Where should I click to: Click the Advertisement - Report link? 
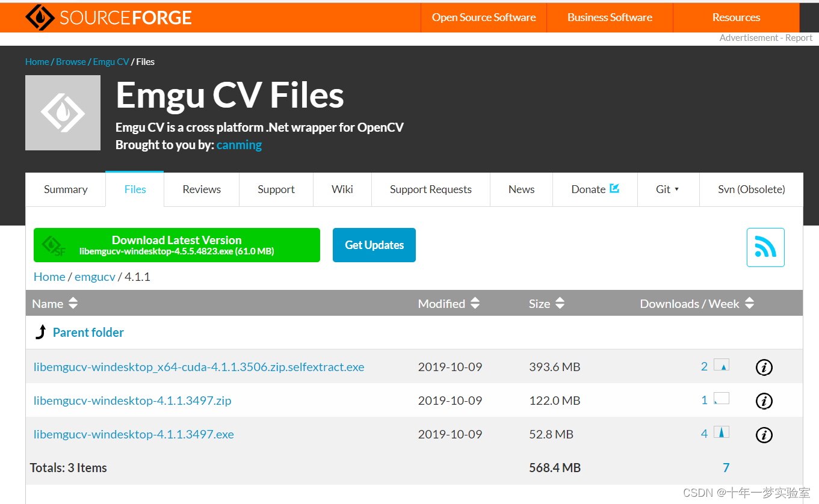pos(766,38)
